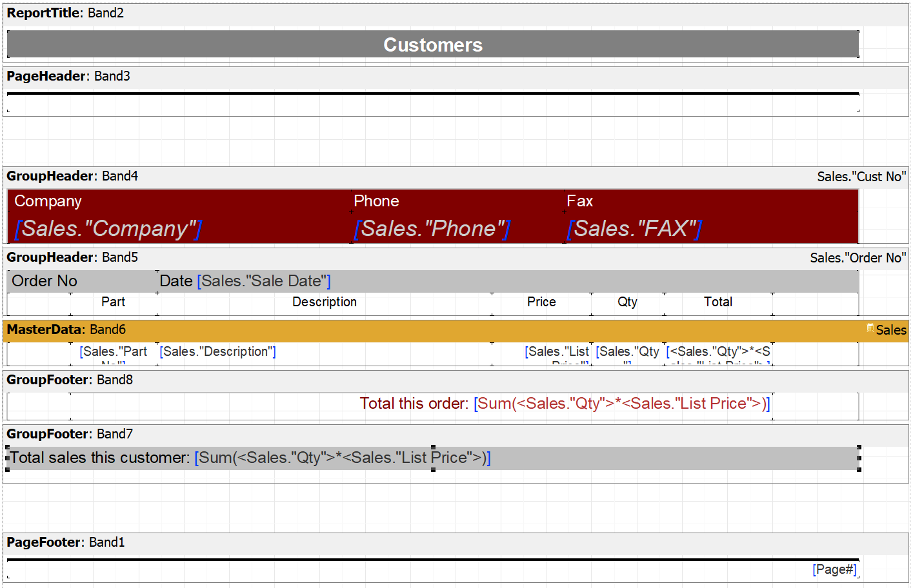Select the Description column header cell

324,302
